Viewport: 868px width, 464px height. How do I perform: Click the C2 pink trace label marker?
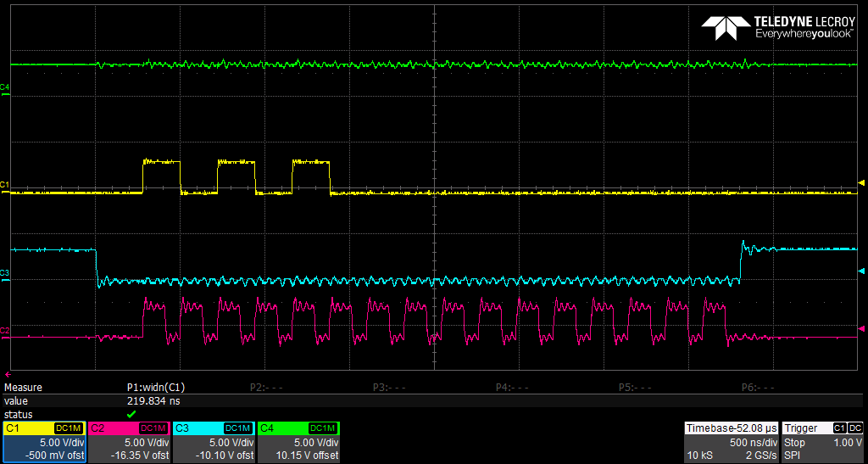(5, 333)
